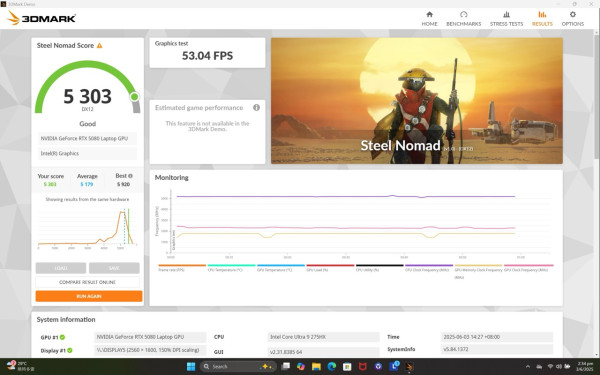
Task: Click the Time value 2025-06-03 14:27
Action: point(497,337)
